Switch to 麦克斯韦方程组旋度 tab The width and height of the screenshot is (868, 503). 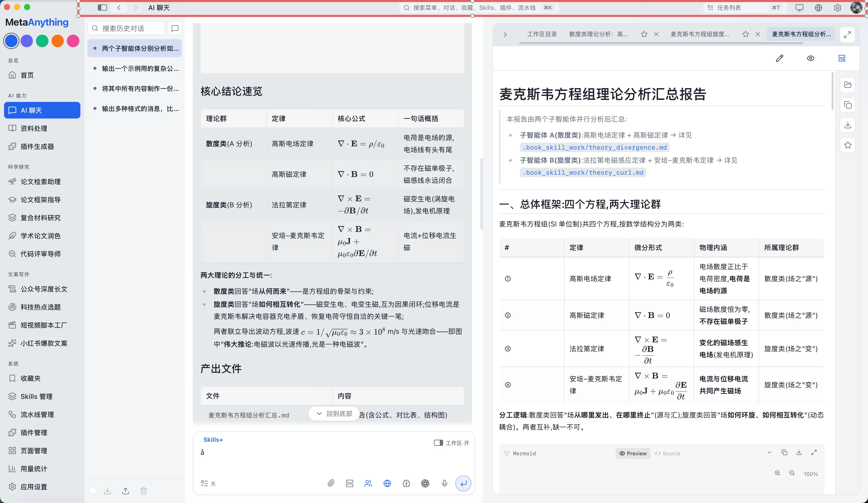(x=699, y=34)
